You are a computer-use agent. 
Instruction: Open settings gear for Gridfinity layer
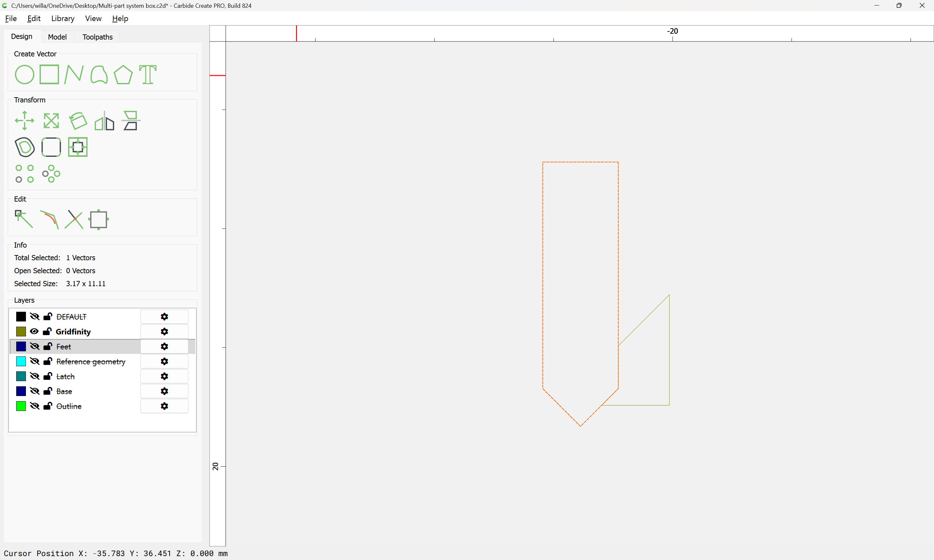pyautogui.click(x=164, y=331)
